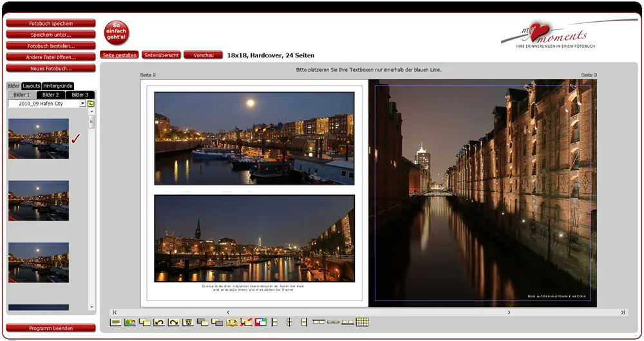Viewport: 644px width, 341px height.
Task: Click 'Programm beenden' to exit
Action: click(x=51, y=328)
